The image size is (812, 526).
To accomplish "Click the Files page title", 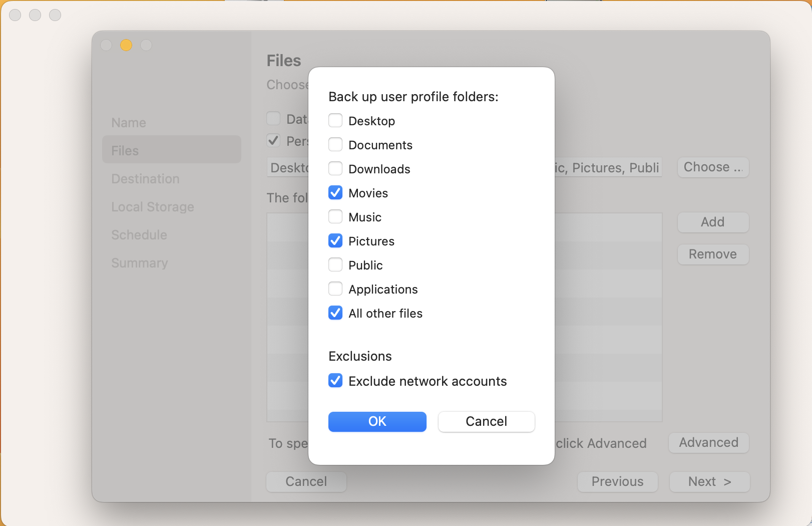I will (x=284, y=61).
